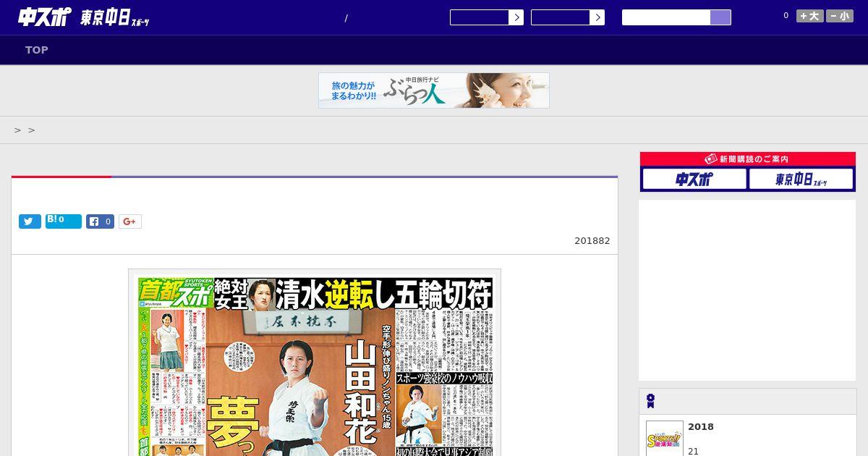
Task: Increase font size with +大 button
Action: (810, 16)
